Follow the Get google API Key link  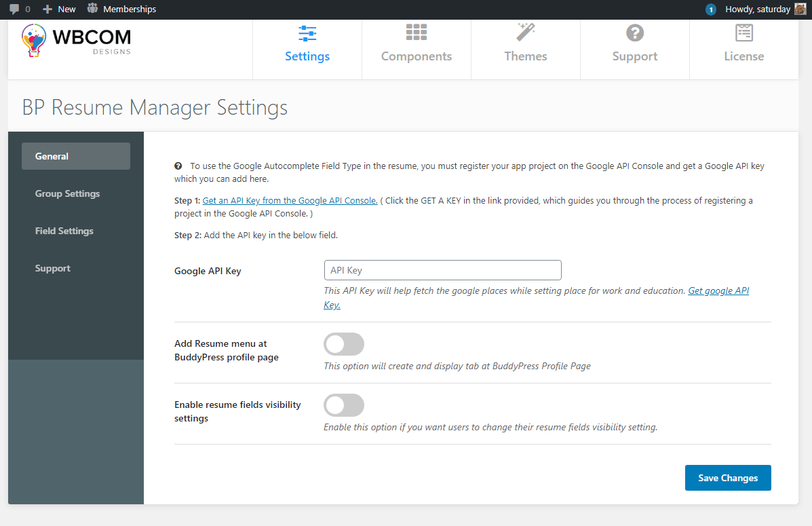(x=718, y=290)
